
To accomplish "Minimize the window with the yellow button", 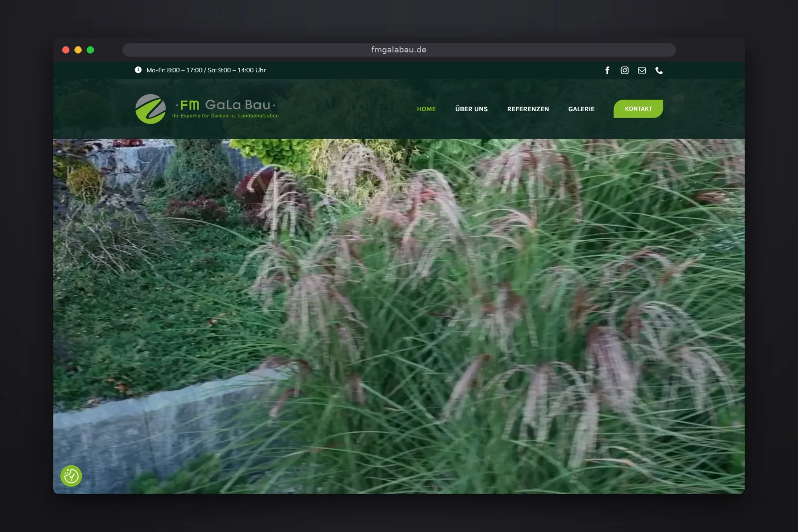I will 78,50.
